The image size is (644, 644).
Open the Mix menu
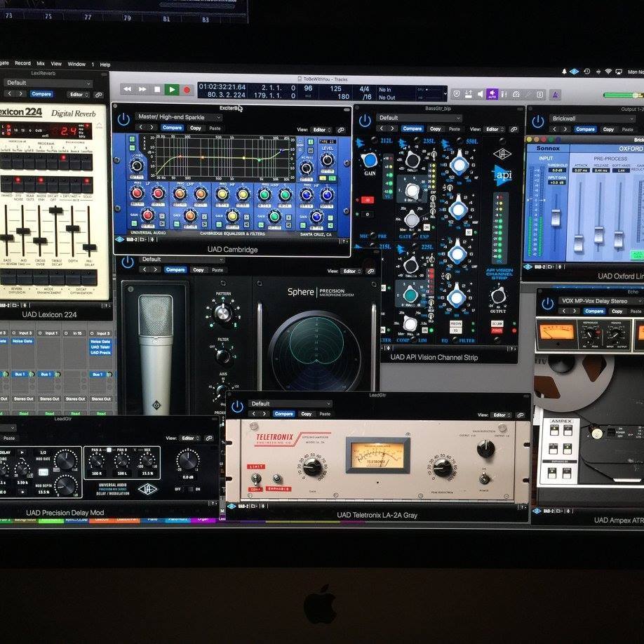pyautogui.click(x=41, y=63)
